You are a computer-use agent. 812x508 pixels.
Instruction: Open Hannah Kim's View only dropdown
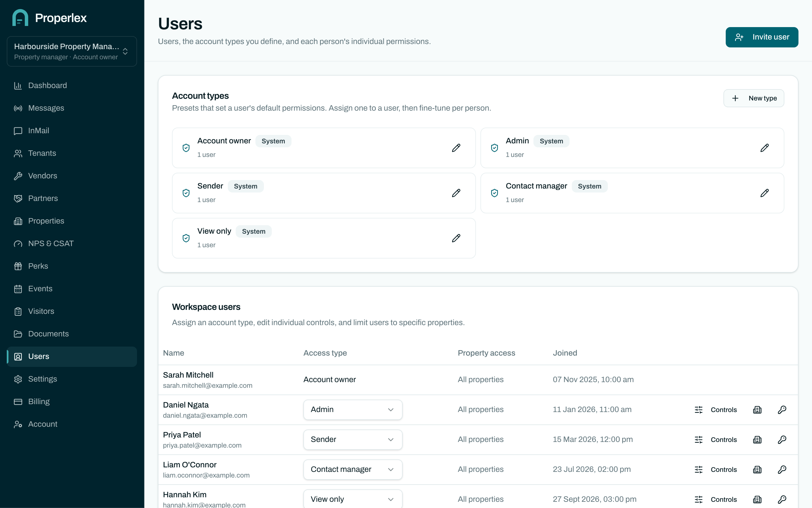coord(353,499)
